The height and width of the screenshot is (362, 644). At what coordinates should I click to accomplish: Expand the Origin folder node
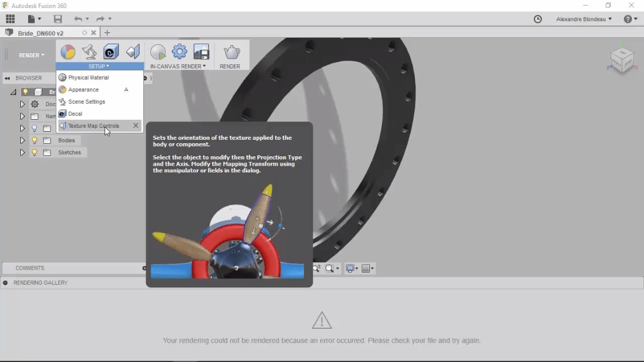coord(22,128)
